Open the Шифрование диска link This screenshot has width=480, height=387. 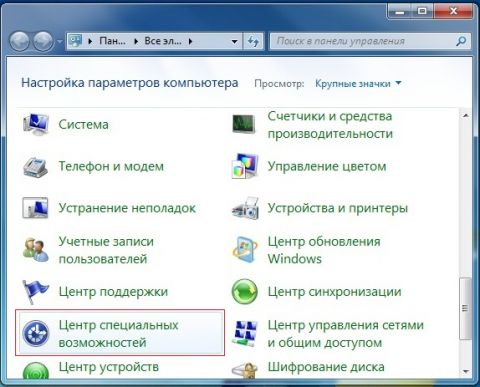[326, 367]
